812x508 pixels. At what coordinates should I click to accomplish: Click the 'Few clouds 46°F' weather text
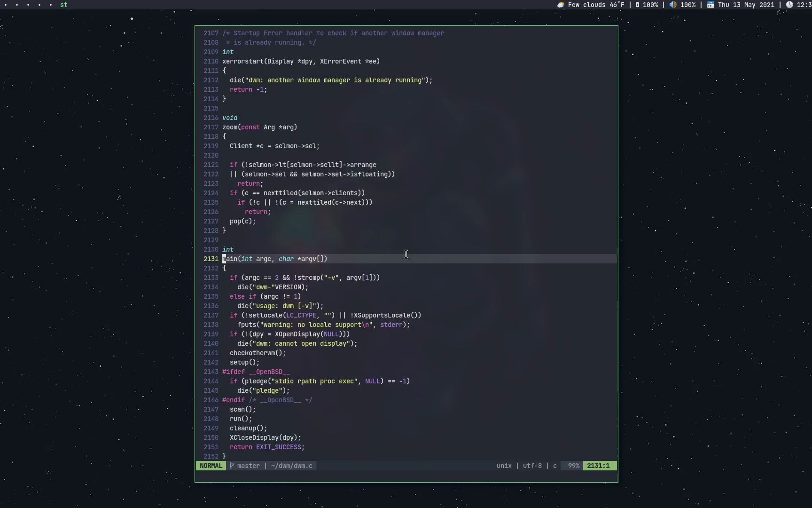click(x=596, y=5)
